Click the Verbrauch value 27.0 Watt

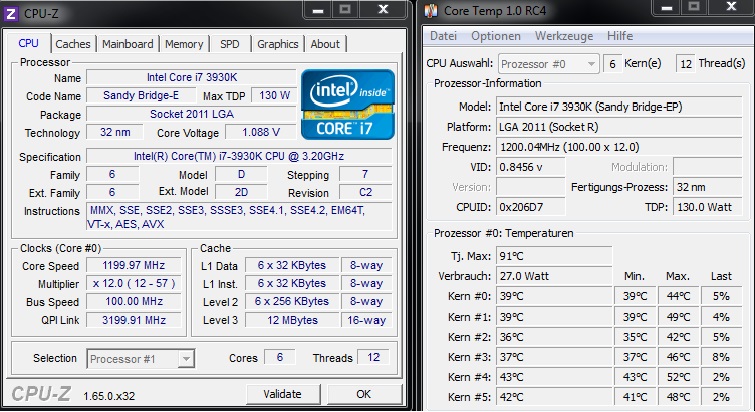point(554,276)
